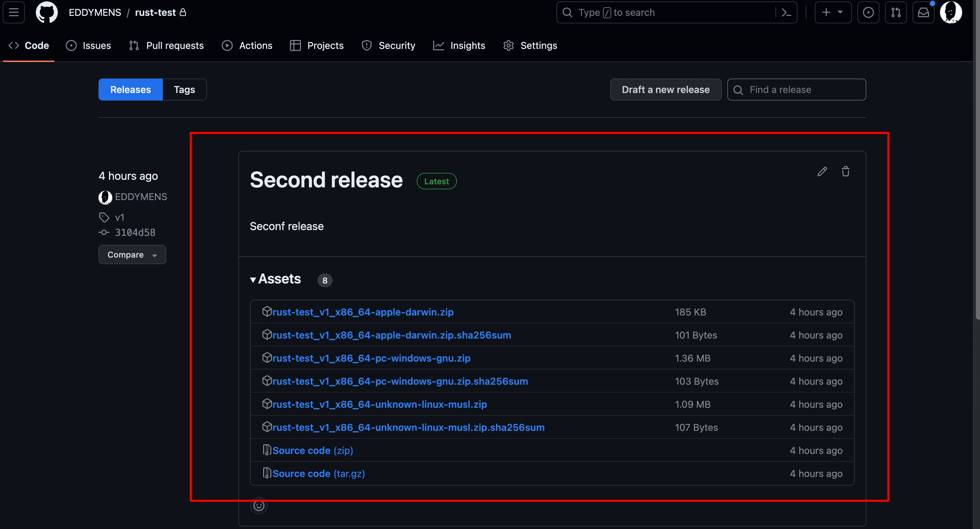Viewport: 980px width, 529px height.
Task: Collapse the Assets section expander
Action: [x=254, y=280]
